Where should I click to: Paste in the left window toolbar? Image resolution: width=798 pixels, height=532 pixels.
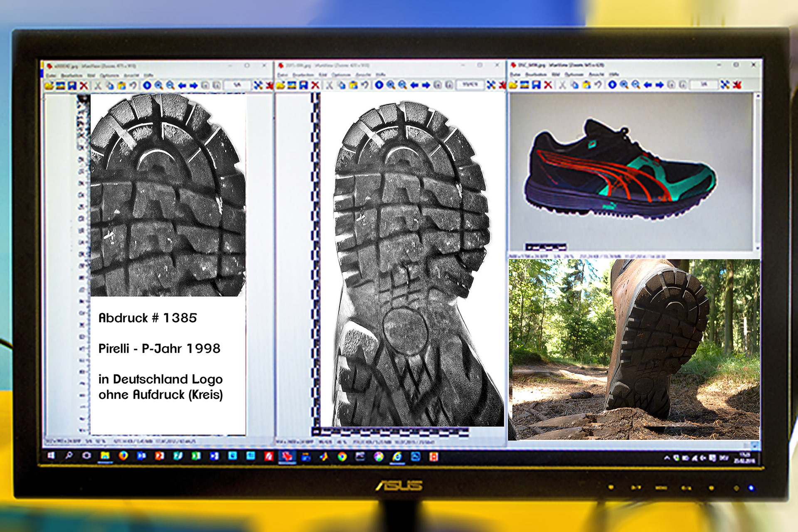[121, 86]
